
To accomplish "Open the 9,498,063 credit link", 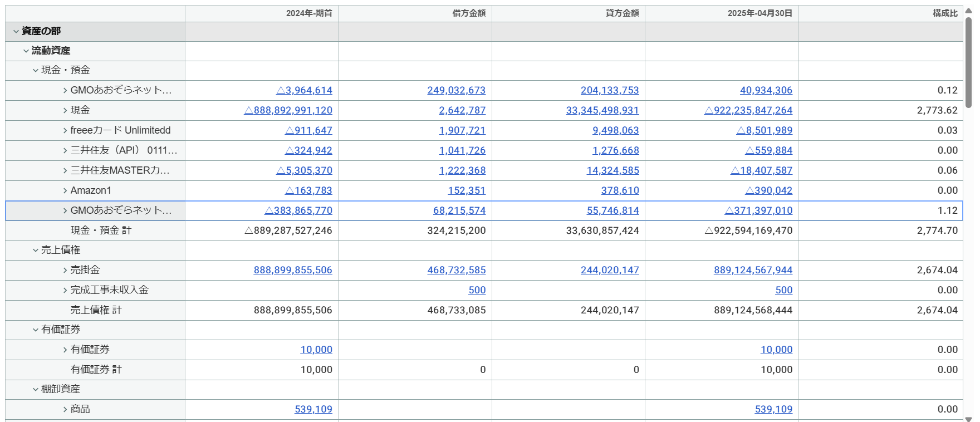I will [616, 130].
